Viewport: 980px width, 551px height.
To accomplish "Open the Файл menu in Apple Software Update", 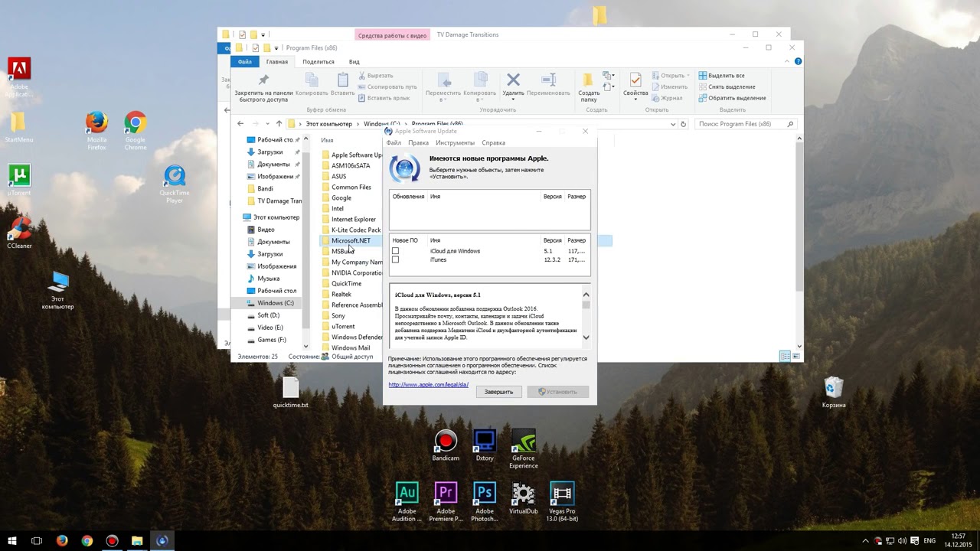I will click(x=394, y=142).
